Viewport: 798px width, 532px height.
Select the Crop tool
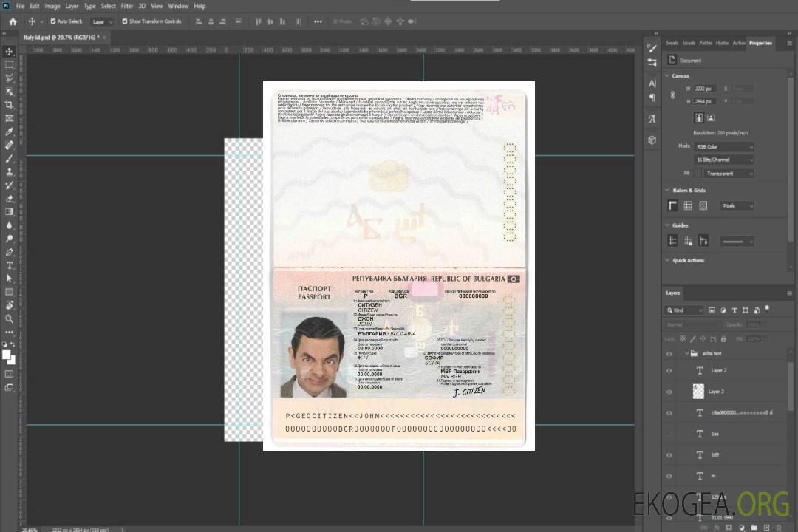click(x=9, y=105)
